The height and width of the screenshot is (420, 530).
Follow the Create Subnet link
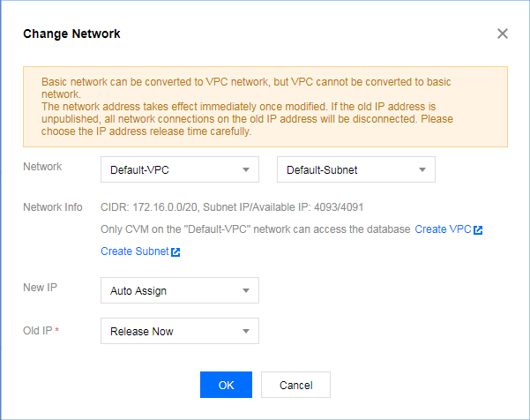pos(135,251)
